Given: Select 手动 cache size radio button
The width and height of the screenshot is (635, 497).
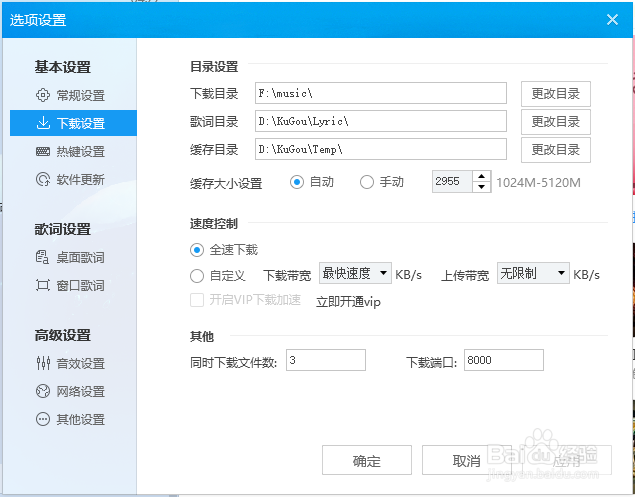Looking at the screenshot, I should [x=367, y=182].
